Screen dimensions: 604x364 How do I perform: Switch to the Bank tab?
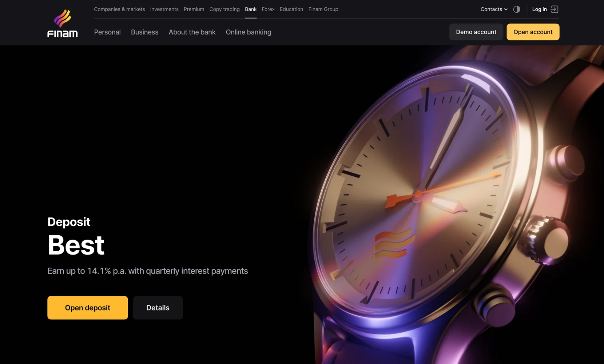click(251, 9)
